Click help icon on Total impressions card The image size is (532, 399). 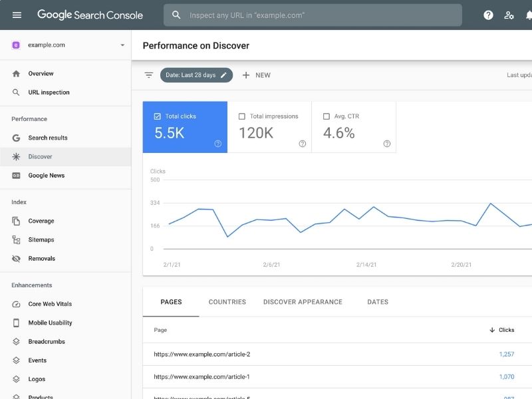303,144
